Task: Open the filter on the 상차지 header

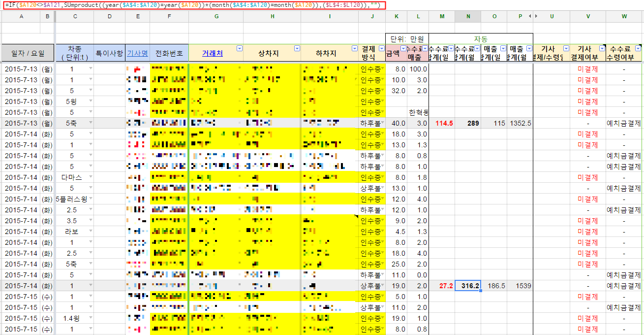Action: 297,48
